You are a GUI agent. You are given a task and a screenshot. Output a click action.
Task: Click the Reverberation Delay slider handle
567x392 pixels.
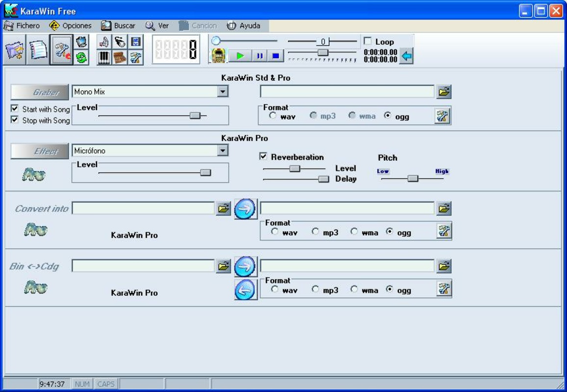(x=324, y=179)
